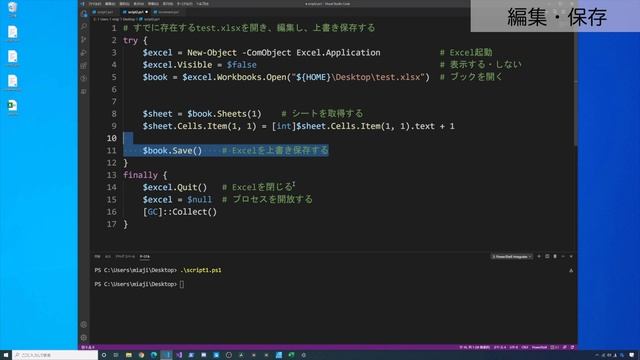The image size is (640, 360).
Task: Click 'New-Object -ComObject Excel.Application' on line 3
Action: (284, 53)
